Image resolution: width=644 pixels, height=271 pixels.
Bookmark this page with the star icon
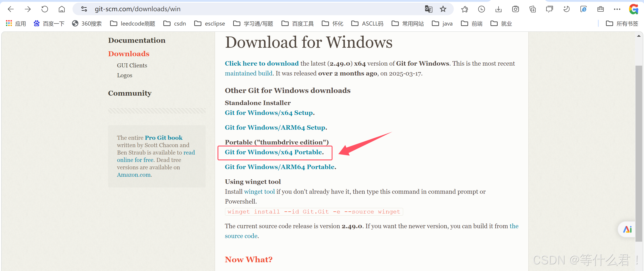coord(443,9)
